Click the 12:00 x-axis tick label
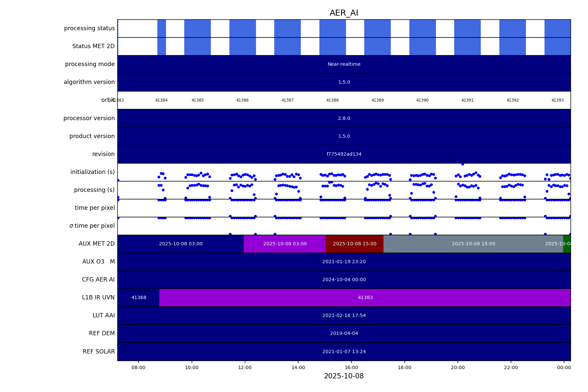The image size is (588, 392). click(245, 367)
